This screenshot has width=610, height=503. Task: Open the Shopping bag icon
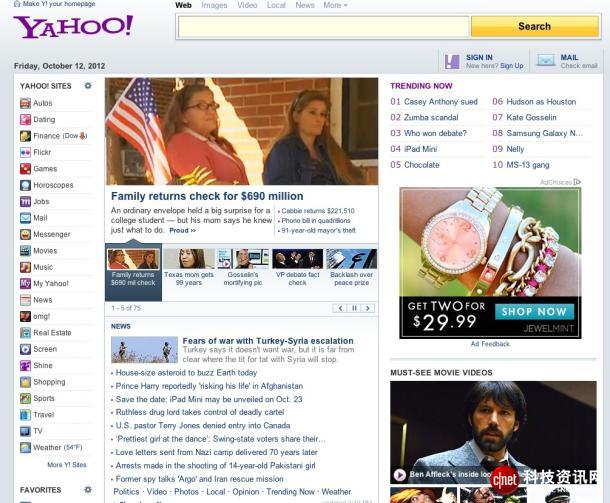(25, 382)
